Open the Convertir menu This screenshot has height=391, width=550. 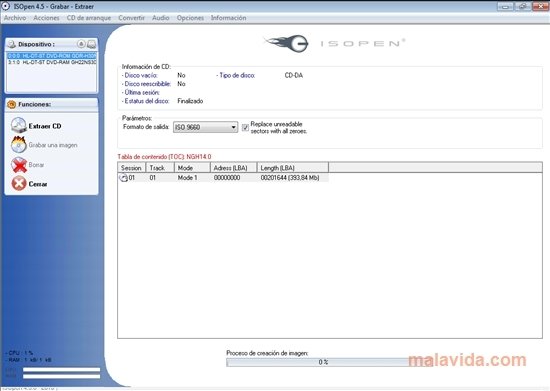[132, 18]
